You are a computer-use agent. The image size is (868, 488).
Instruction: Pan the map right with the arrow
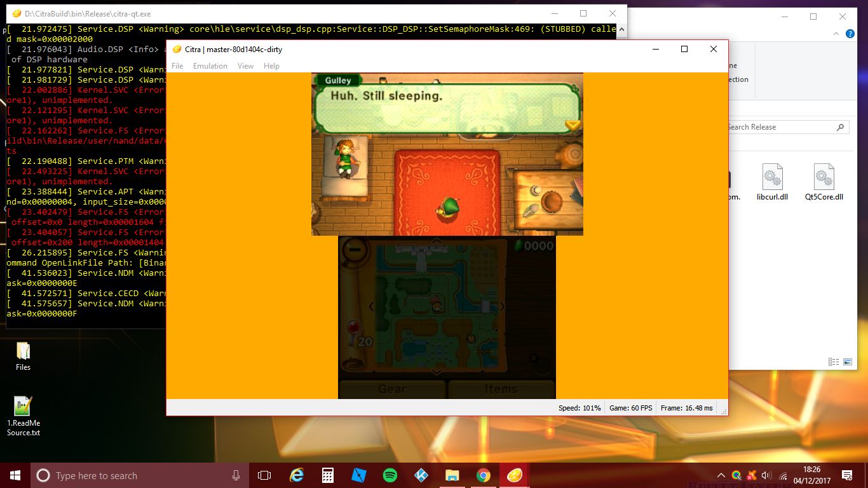(502, 307)
